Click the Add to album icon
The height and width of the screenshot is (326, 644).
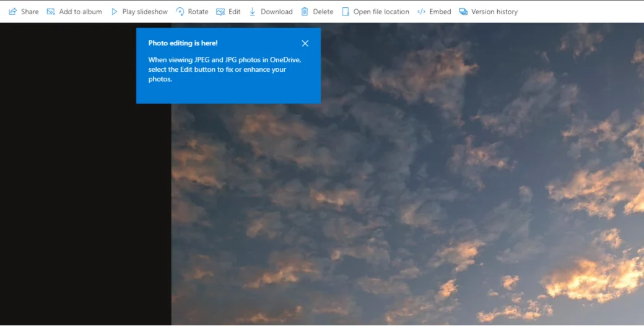[x=51, y=12]
